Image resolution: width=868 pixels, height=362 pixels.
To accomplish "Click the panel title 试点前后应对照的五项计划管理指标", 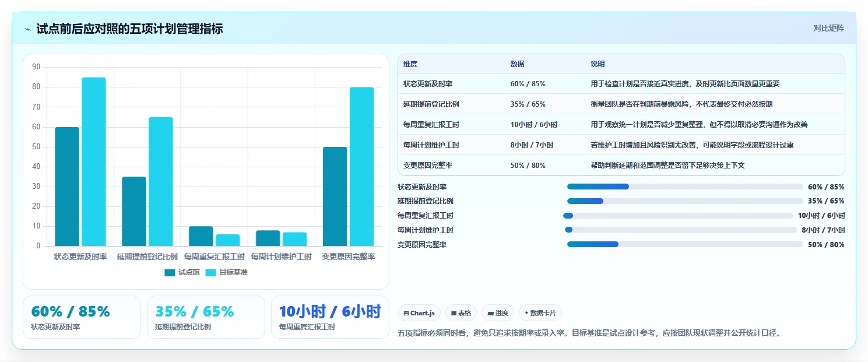I will [x=129, y=29].
